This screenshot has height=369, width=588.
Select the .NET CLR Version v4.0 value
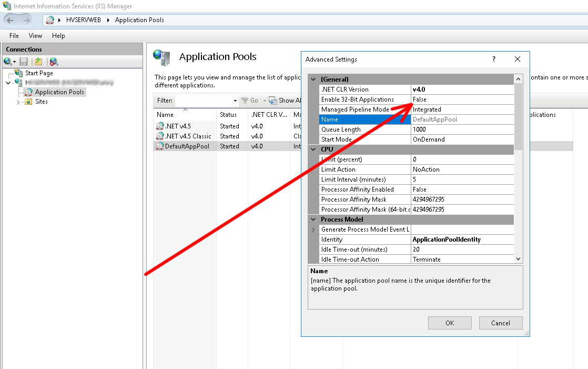click(462, 89)
